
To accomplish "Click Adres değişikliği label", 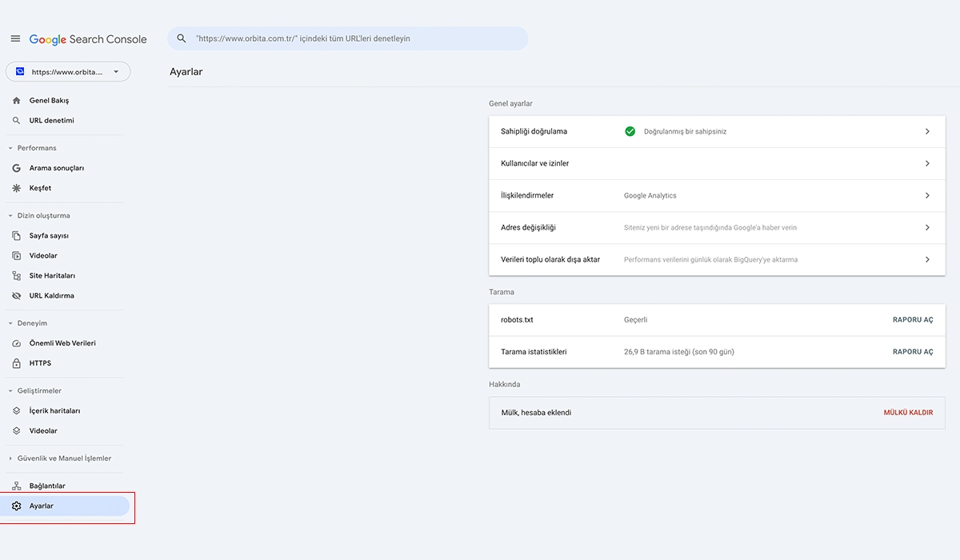I will 528,227.
